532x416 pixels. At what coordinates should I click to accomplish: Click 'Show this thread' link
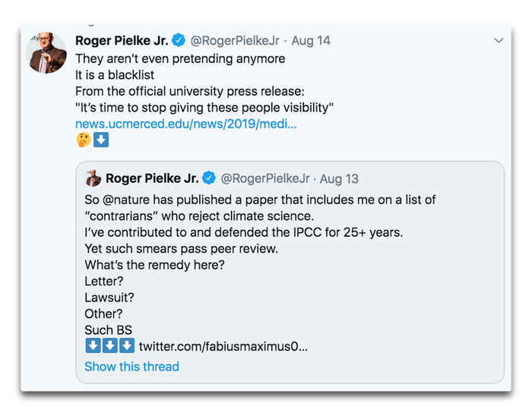tap(131, 367)
